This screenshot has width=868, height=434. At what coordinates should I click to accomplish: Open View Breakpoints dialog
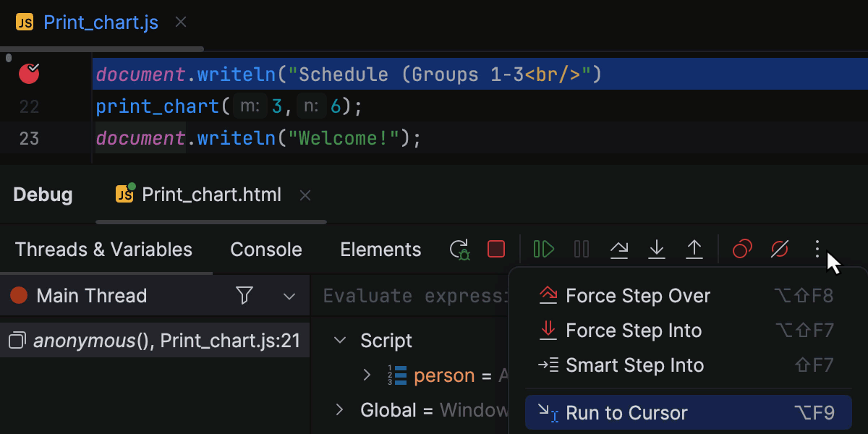coord(742,250)
